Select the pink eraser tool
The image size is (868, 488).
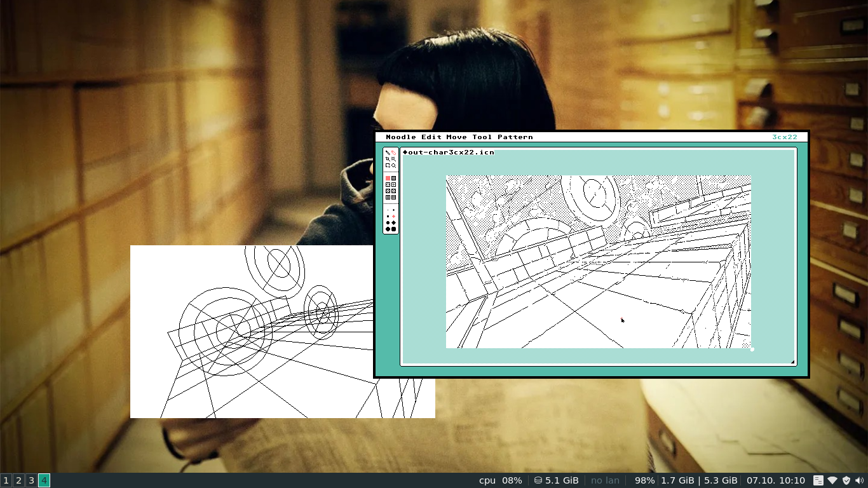pyautogui.click(x=393, y=152)
